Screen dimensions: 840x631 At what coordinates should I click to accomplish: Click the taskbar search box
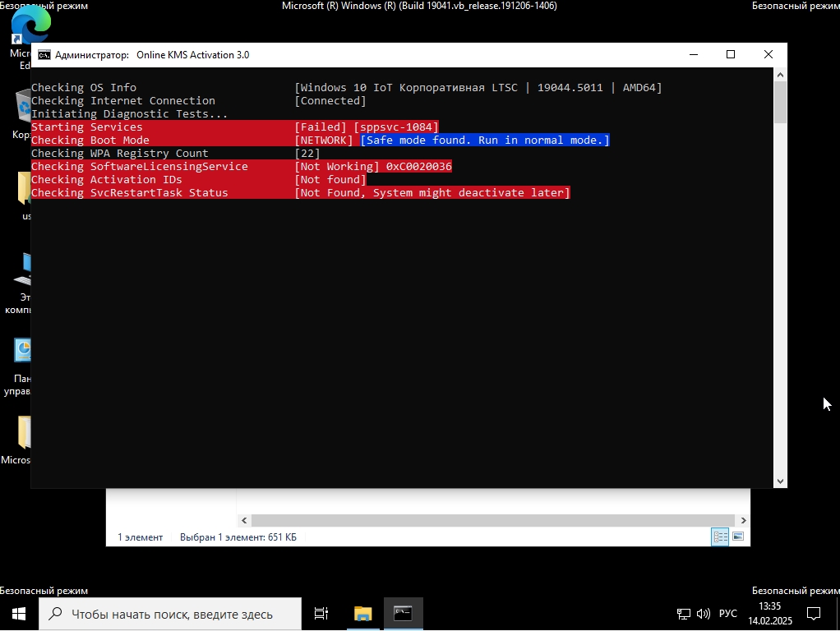170,614
